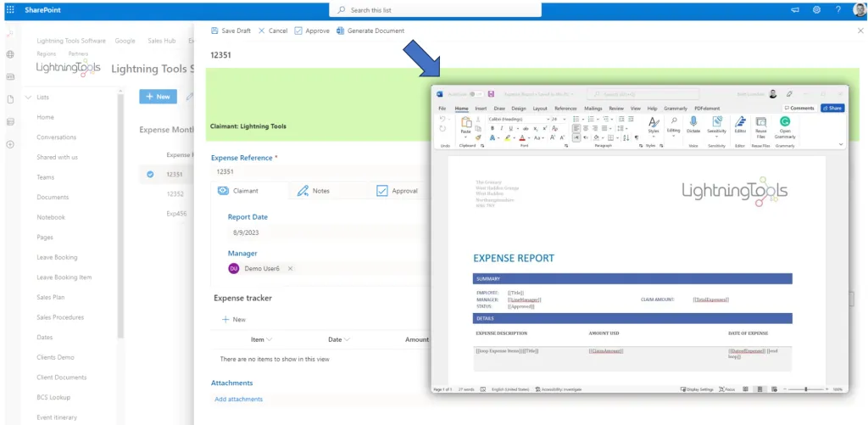Click the red font color button

click(522, 137)
